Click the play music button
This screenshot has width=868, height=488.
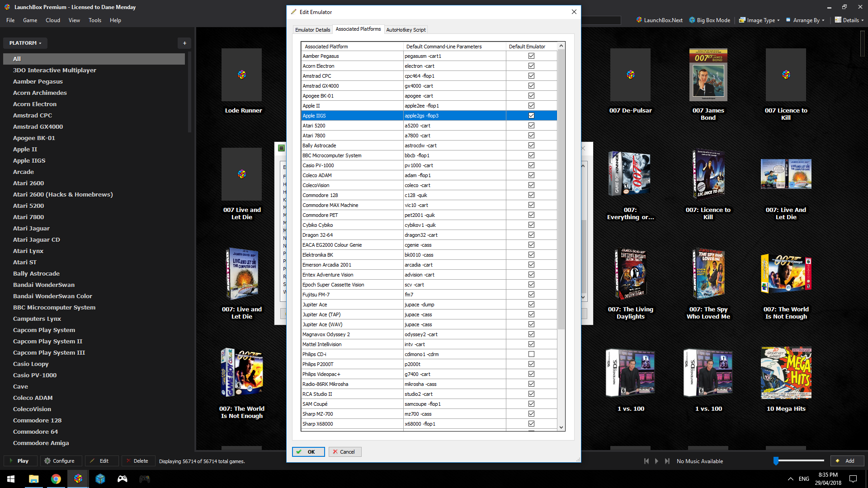pyautogui.click(x=656, y=461)
